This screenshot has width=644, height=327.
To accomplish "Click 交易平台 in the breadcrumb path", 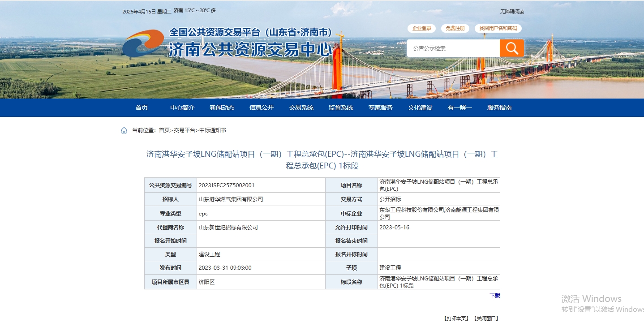I will click(185, 130).
